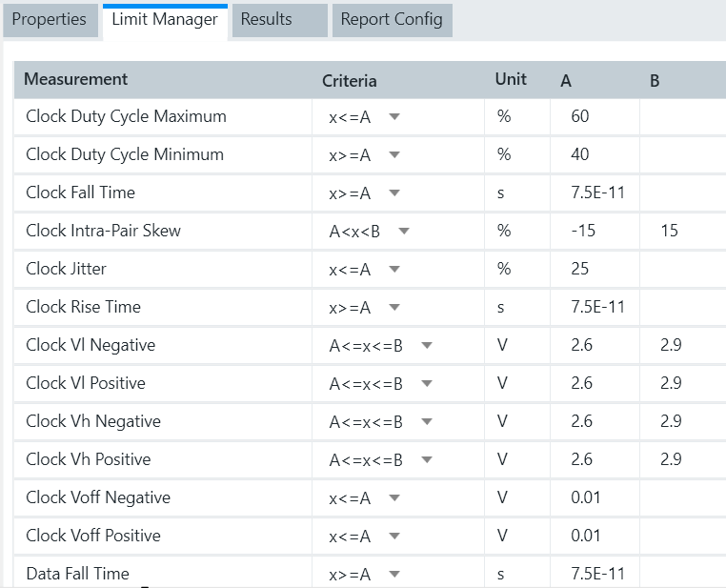Select the Report Config tab
This screenshot has width=726, height=588.
(391, 20)
